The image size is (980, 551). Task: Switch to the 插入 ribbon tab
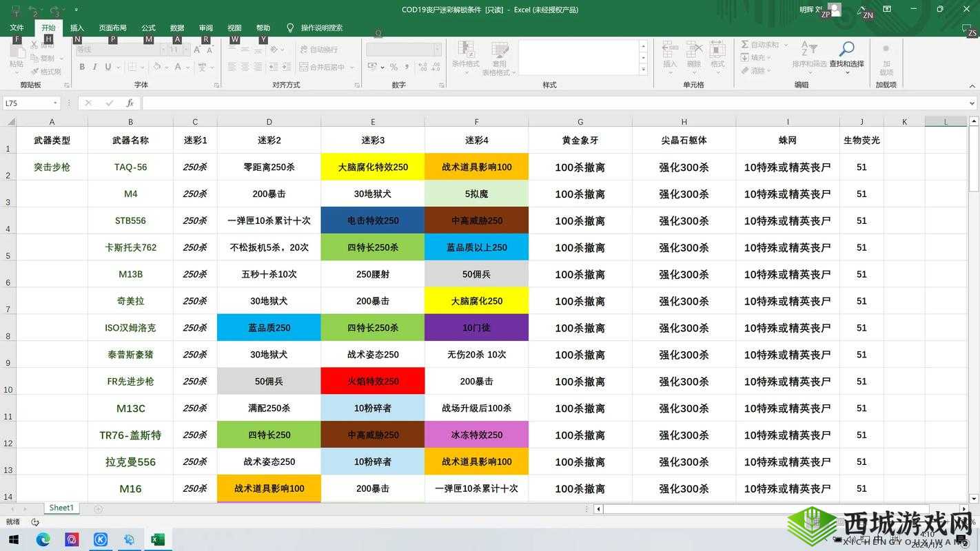[76, 28]
